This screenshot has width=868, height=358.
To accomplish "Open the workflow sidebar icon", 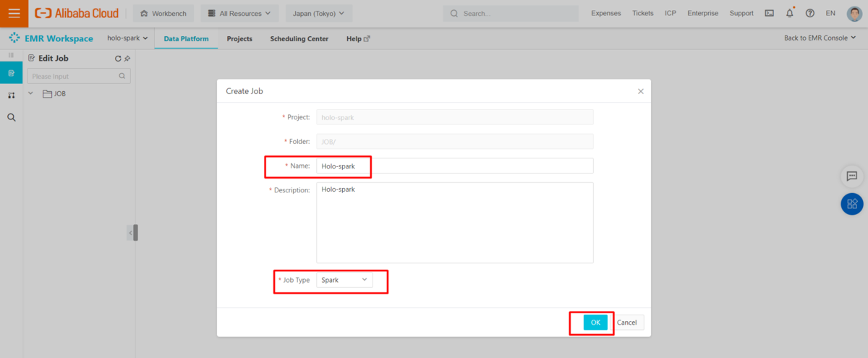I will (12, 95).
